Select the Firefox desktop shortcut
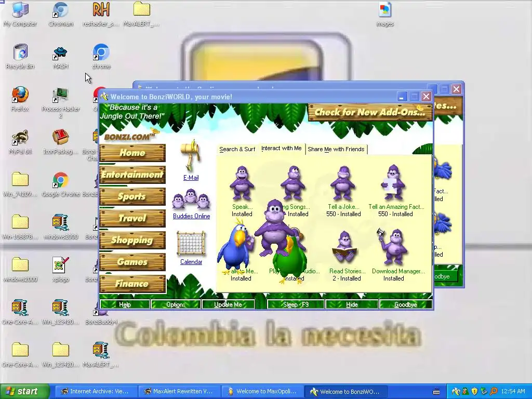The width and height of the screenshot is (532, 399). coord(20,99)
